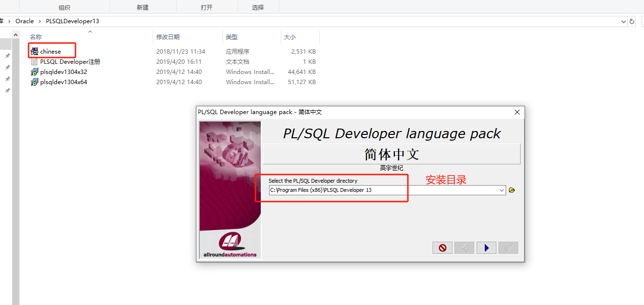
Task: Open the 组织 menu
Action: (x=64, y=7)
